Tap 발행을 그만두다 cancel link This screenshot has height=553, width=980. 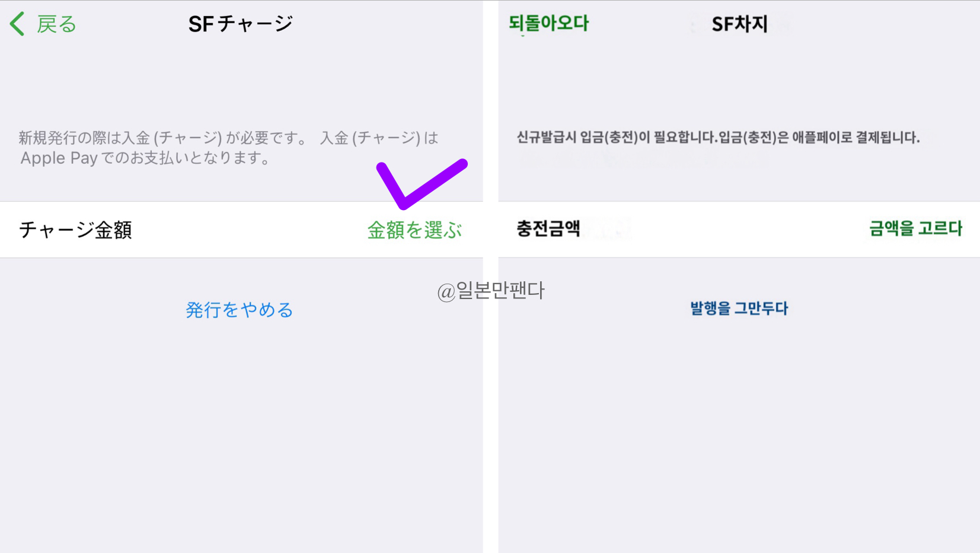(x=738, y=308)
